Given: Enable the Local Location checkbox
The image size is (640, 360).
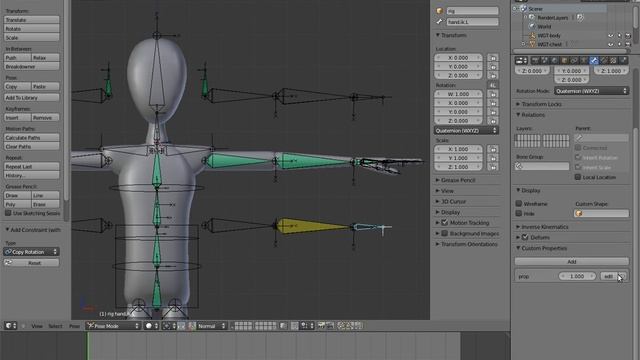Looking at the screenshot, I should pyautogui.click(x=578, y=177).
